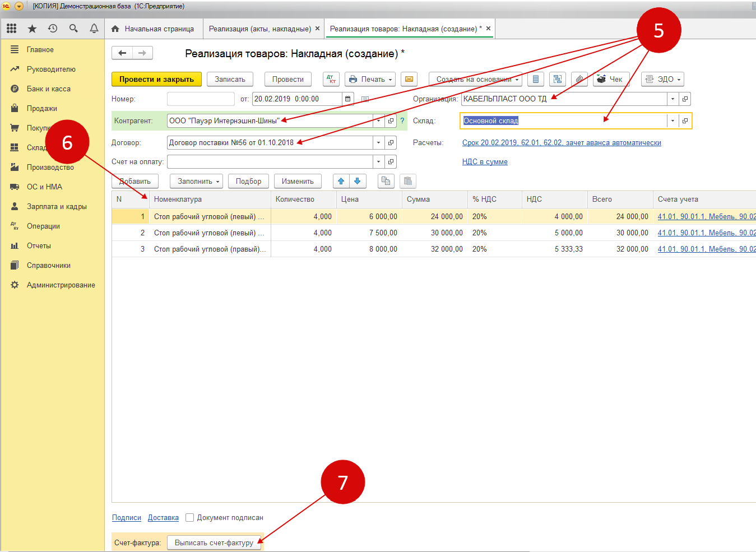
Task: Open attached files paperclip icon
Action: coord(579,79)
